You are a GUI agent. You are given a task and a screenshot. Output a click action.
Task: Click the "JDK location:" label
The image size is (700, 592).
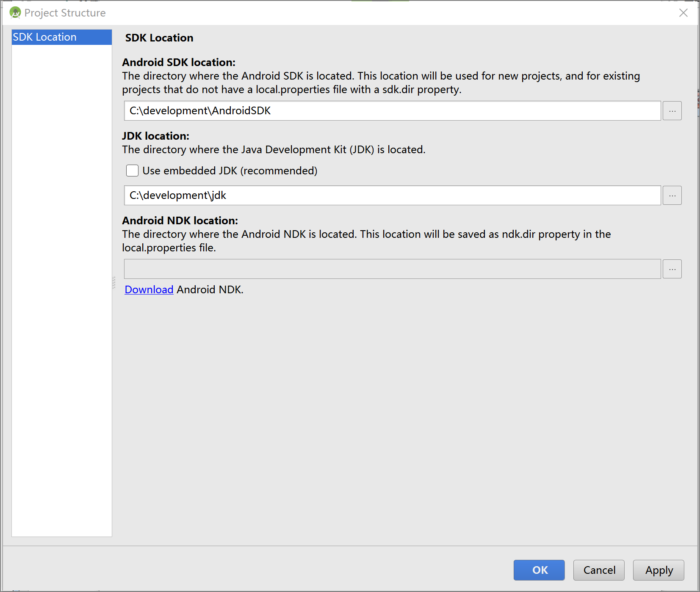[155, 136]
